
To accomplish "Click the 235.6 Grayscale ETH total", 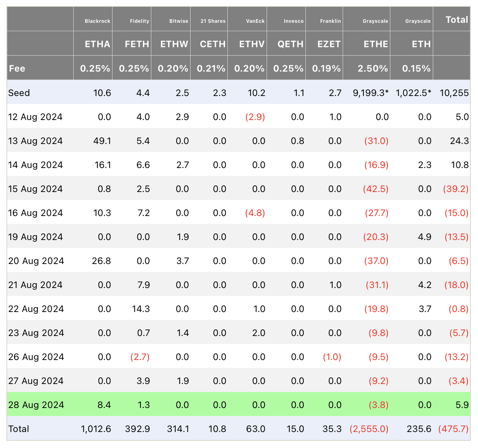I will coord(419,429).
